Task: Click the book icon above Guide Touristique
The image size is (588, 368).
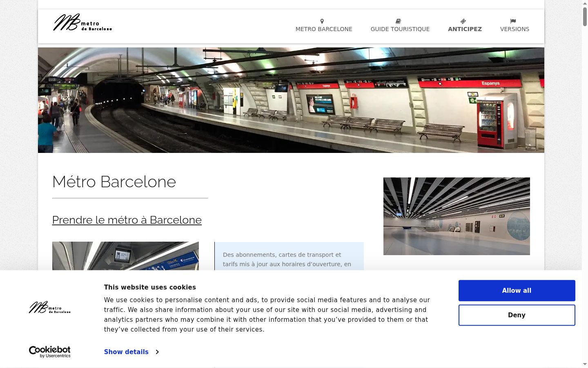Action: pyautogui.click(x=398, y=21)
